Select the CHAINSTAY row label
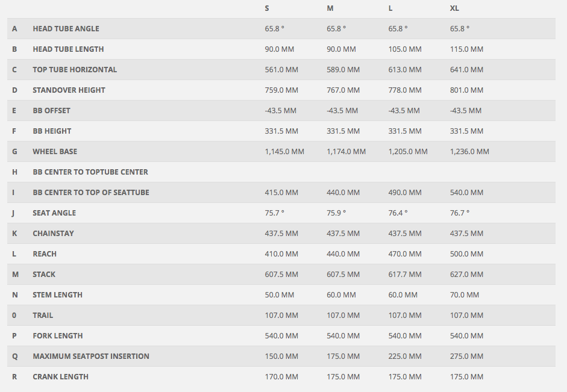 [x=53, y=234]
